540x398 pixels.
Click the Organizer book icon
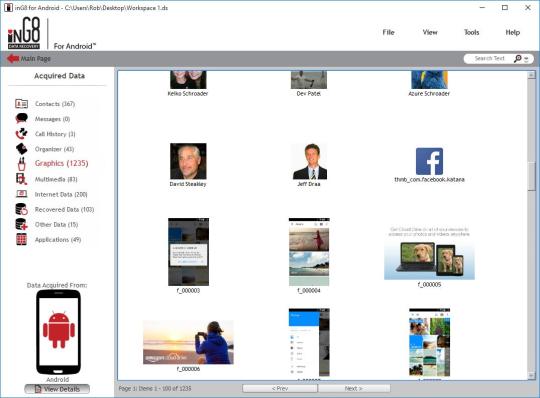(21, 149)
